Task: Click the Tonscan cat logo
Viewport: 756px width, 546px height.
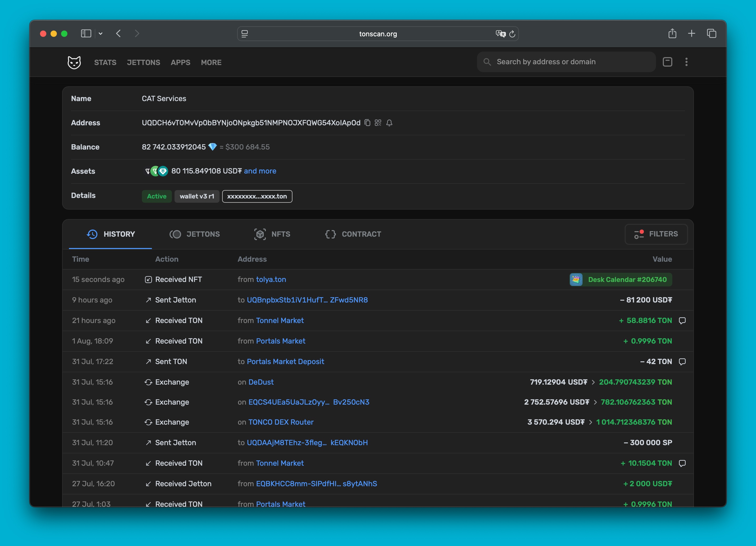Action: click(x=74, y=62)
